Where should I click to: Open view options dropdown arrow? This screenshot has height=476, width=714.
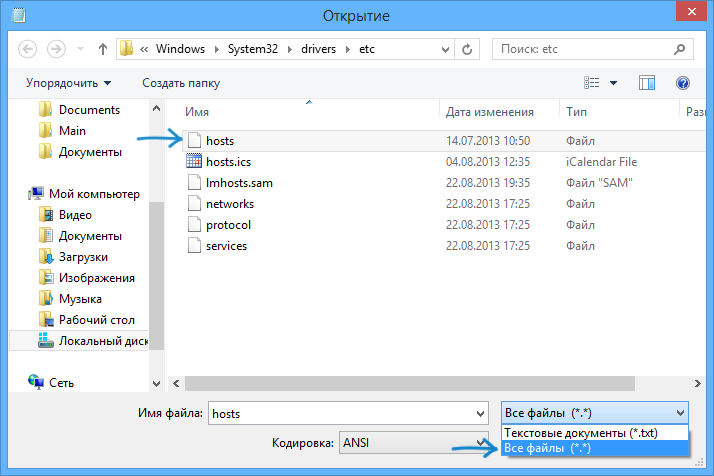tap(613, 83)
